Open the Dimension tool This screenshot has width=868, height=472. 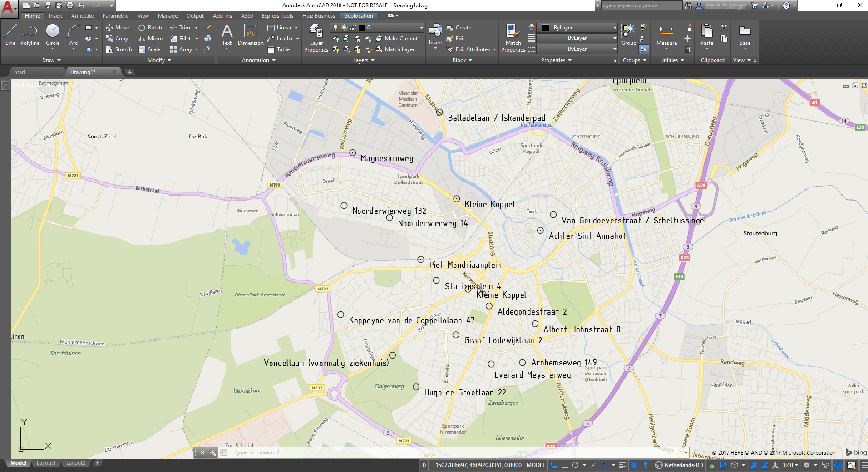tap(251, 35)
